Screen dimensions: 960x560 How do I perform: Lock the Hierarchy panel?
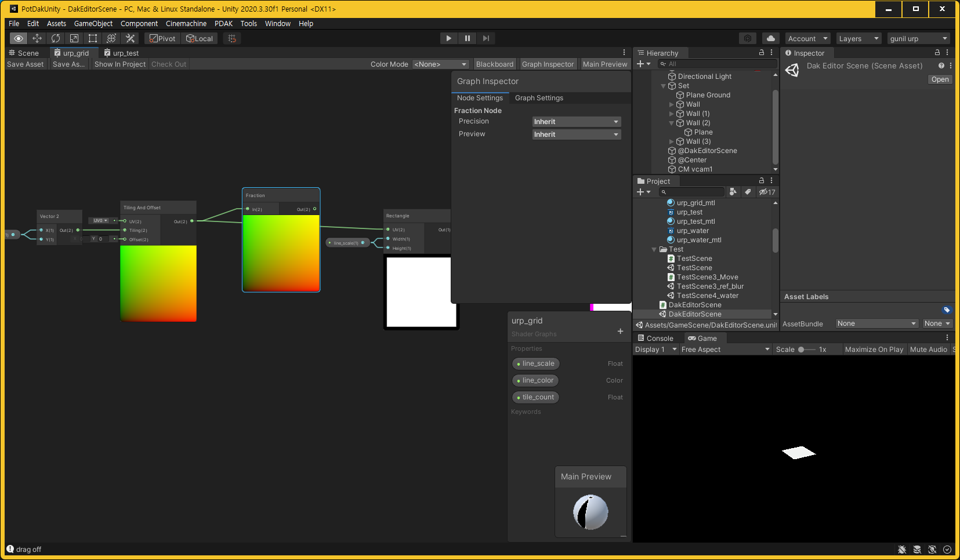click(762, 52)
